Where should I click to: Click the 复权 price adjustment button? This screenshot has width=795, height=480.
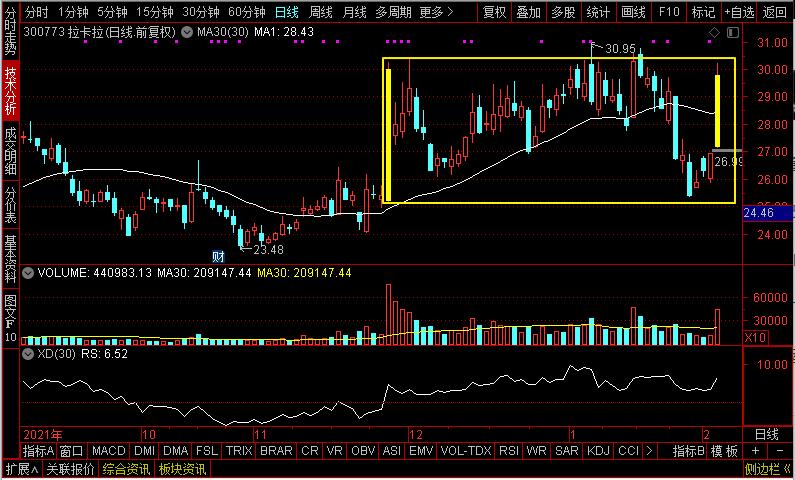495,12
